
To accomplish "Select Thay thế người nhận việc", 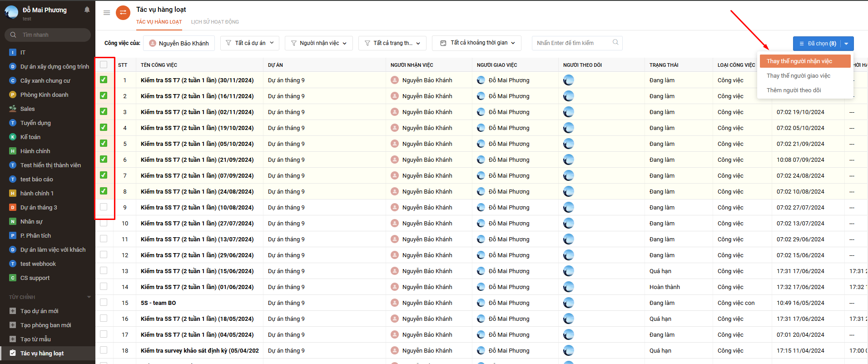I will click(805, 61).
